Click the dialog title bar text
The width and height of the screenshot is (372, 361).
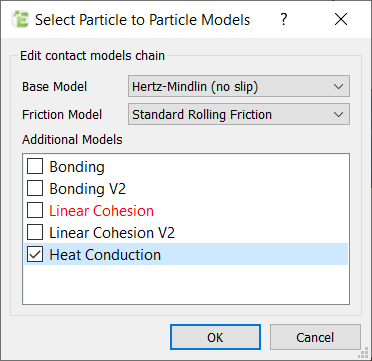(x=143, y=20)
